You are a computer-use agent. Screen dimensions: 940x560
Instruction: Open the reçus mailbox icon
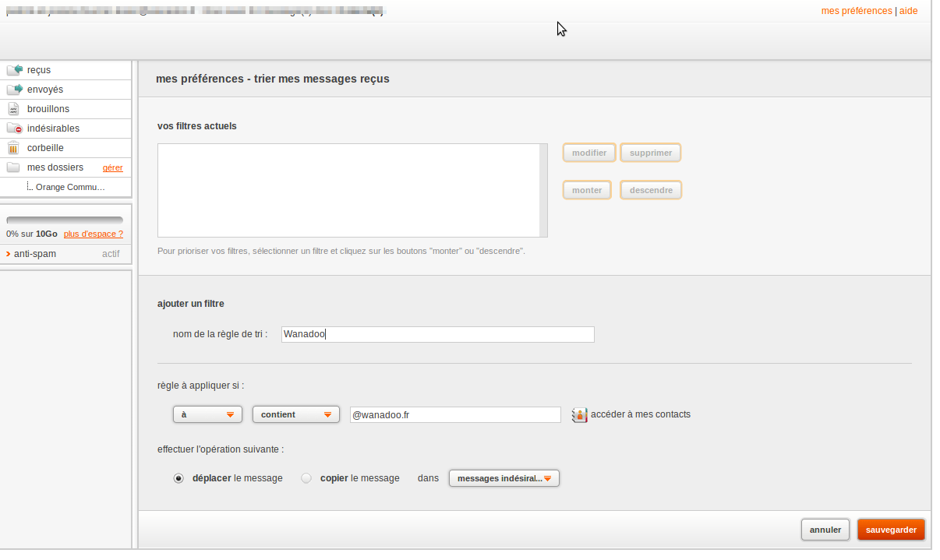(13, 70)
